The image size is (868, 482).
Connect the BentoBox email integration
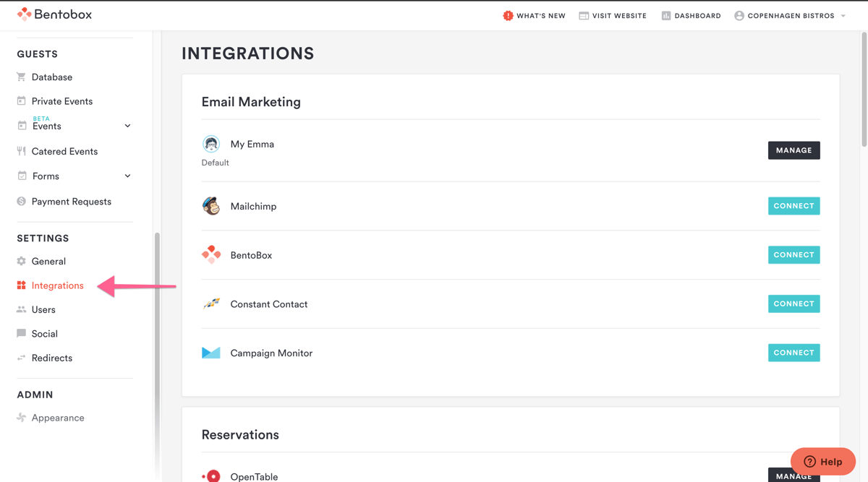793,254
